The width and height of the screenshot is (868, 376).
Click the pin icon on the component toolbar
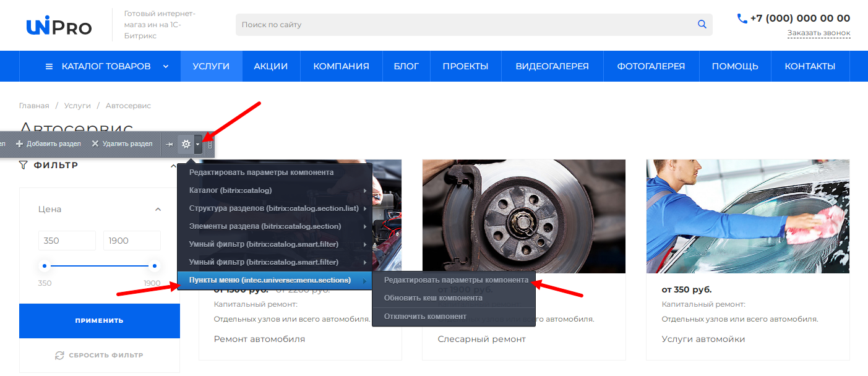[x=169, y=144]
